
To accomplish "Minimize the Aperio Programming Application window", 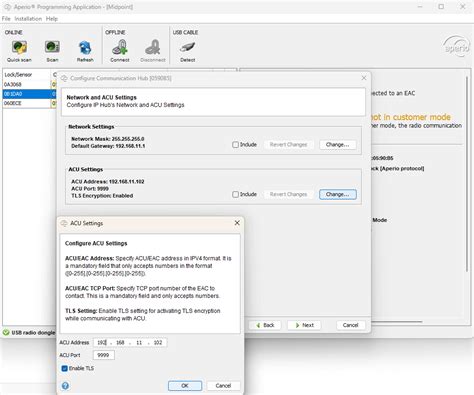I will coord(420,7).
